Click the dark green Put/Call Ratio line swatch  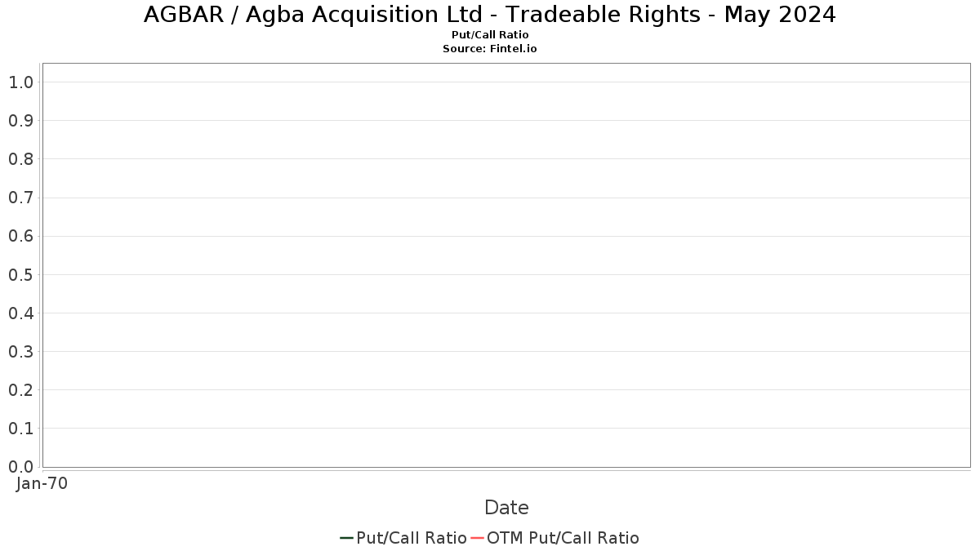click(346, 538)
